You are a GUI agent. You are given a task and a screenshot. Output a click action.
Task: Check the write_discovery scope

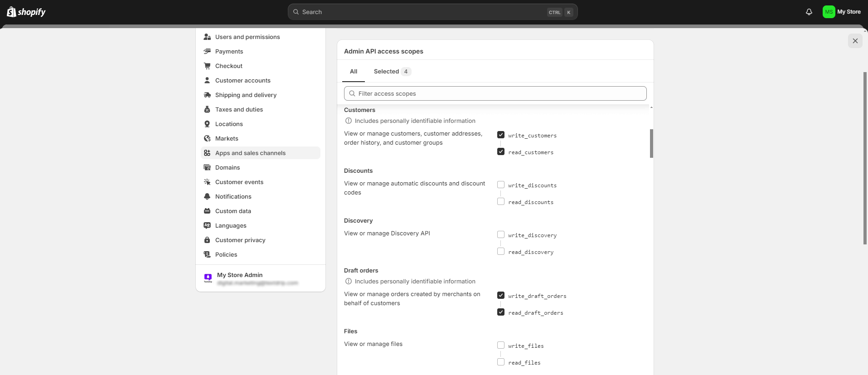(501, 234)
